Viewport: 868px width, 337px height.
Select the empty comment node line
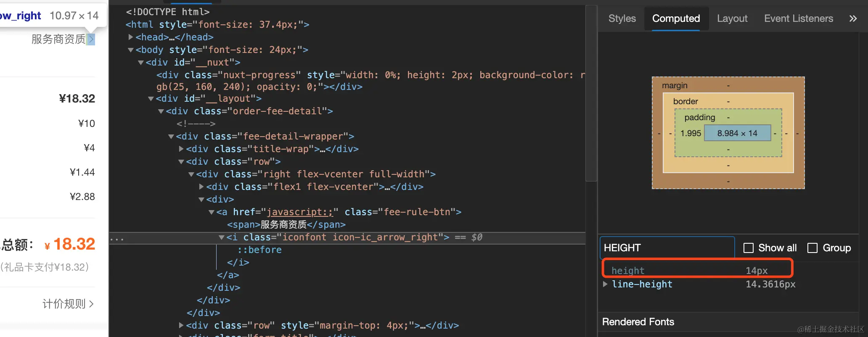tap(196, 124)
